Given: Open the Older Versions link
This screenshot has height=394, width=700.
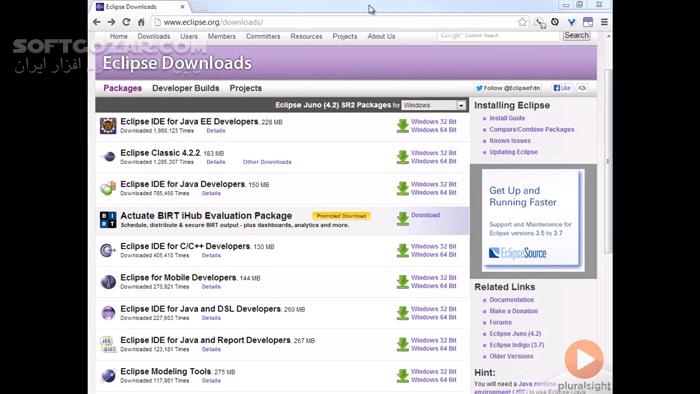Looking at the screenshot, I should pyautogui.click(x=511, y=356).
